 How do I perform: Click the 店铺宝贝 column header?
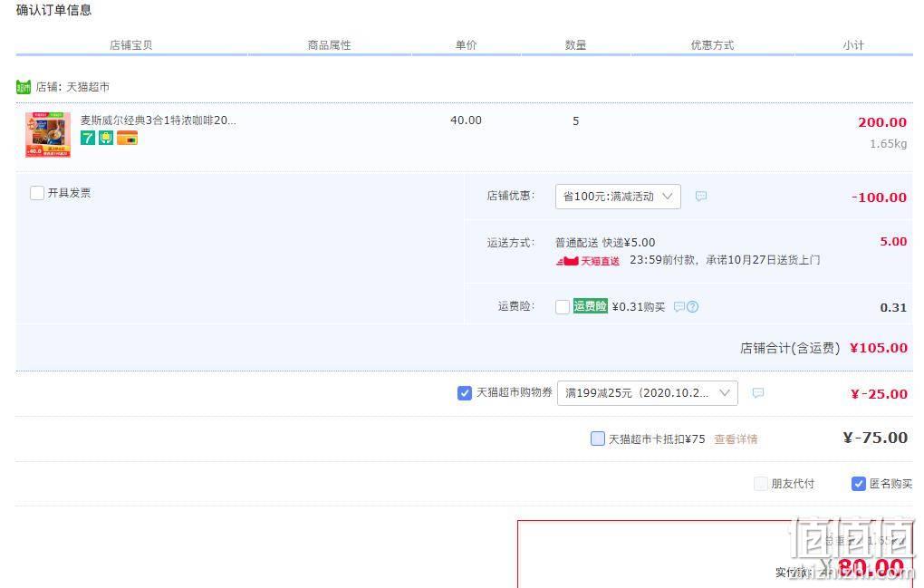click(x=130, y=45)
